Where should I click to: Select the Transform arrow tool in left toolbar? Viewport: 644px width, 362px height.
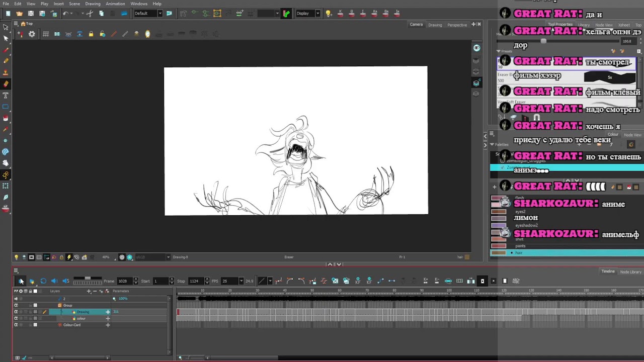tap(6, 28)
